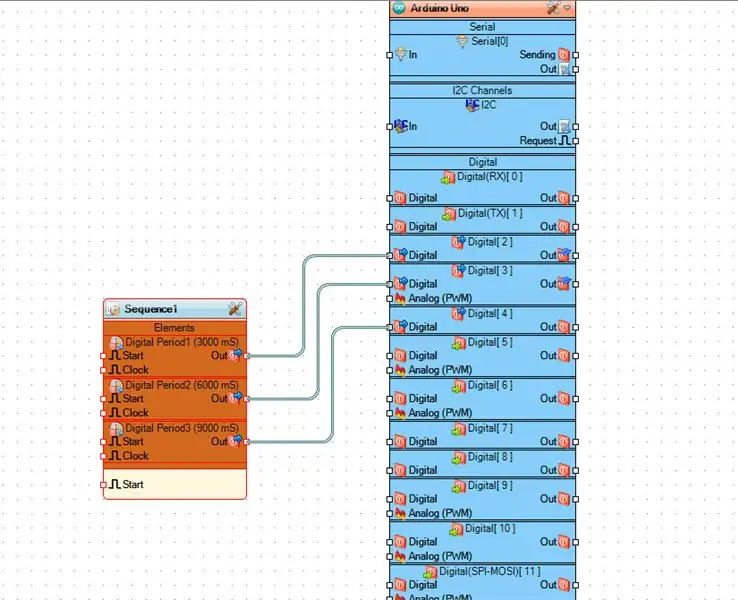Viewport: 738px width, 600px height.
Task: Select the Digital[9] Digital input icon
Action: tap(400, 499)
